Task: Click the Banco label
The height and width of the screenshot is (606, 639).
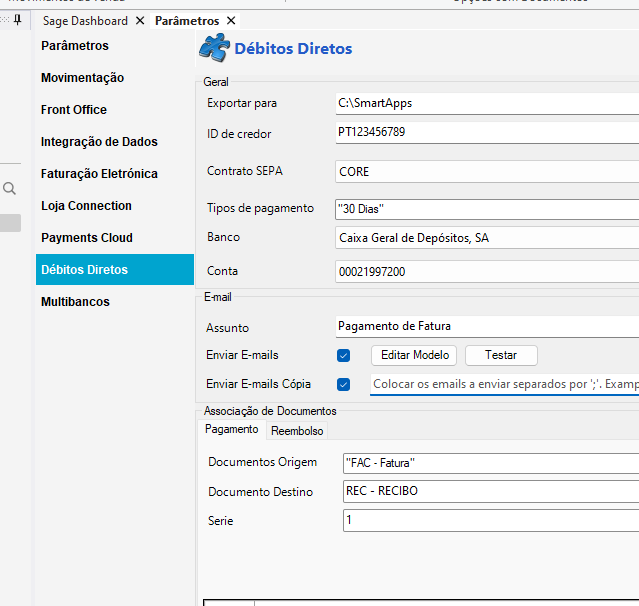Action: 223,237
